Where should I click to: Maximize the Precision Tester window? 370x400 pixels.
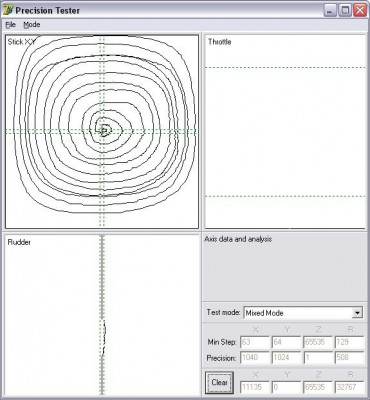345,10
